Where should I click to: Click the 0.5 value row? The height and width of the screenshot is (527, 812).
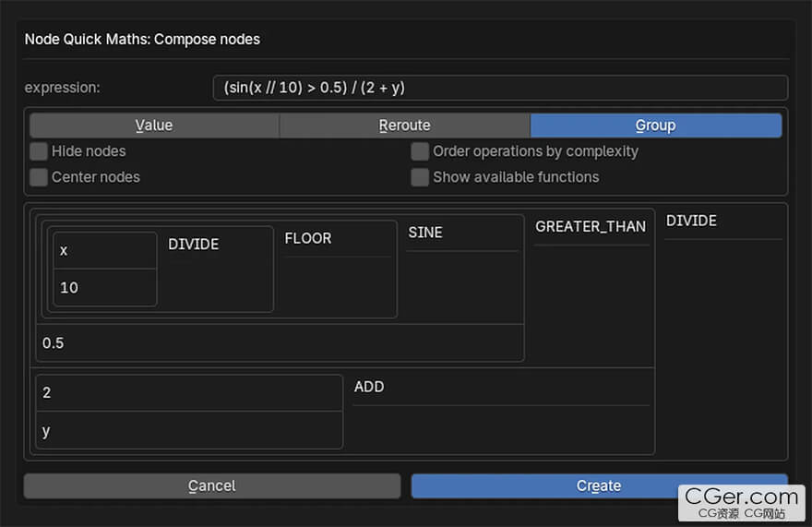[x=280, y=342]
